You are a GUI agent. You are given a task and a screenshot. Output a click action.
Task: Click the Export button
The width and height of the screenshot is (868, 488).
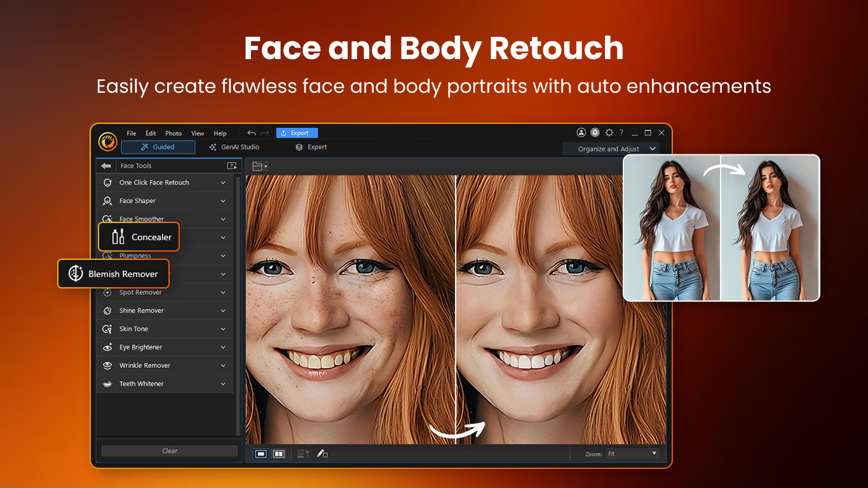click(297, 133)
